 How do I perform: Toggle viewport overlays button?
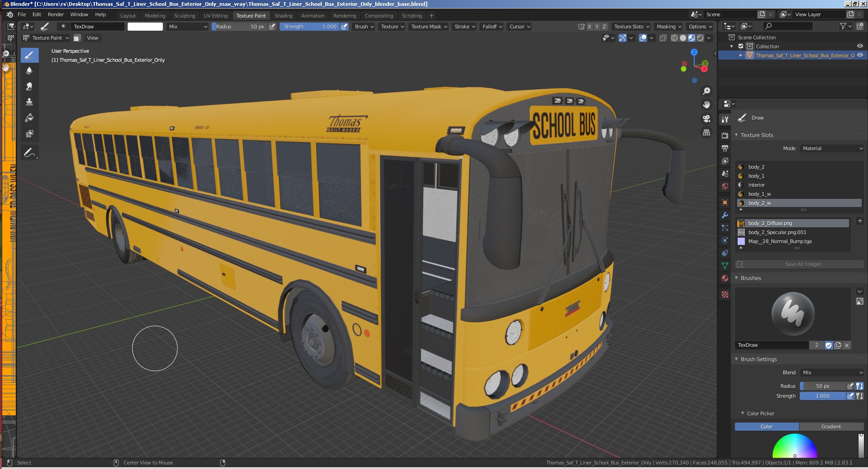point(643,38)
